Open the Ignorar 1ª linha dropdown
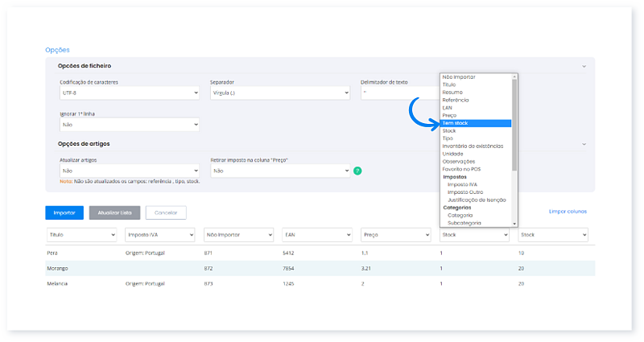 129,125
